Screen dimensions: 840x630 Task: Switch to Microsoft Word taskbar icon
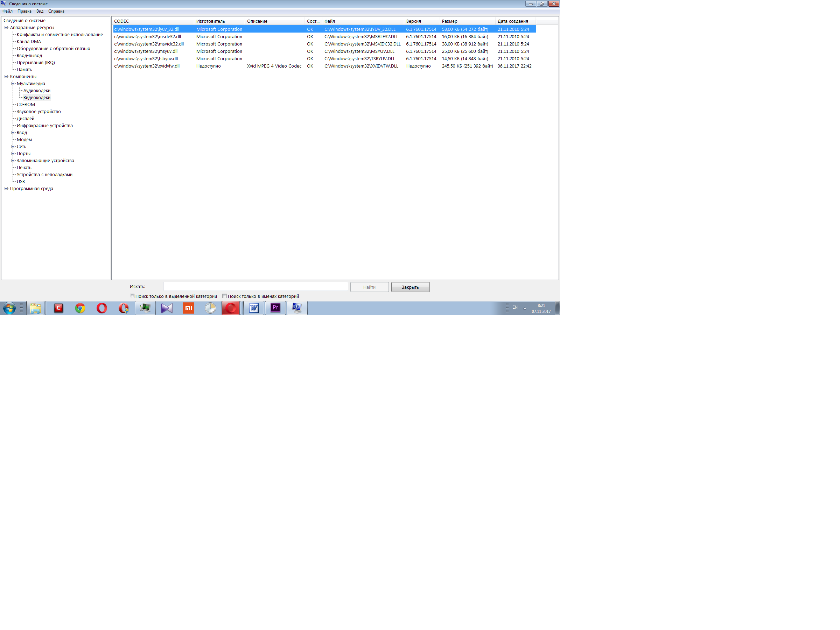[x=253, y=308]
